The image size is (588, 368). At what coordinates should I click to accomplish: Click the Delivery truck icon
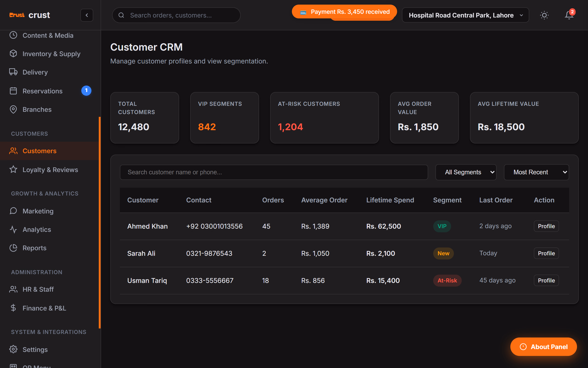click(x=13, y=72)
